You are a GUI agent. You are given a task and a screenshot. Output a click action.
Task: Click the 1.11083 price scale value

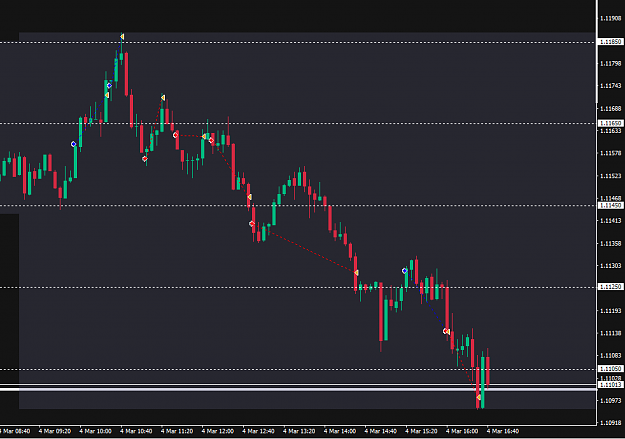[611, 355]
